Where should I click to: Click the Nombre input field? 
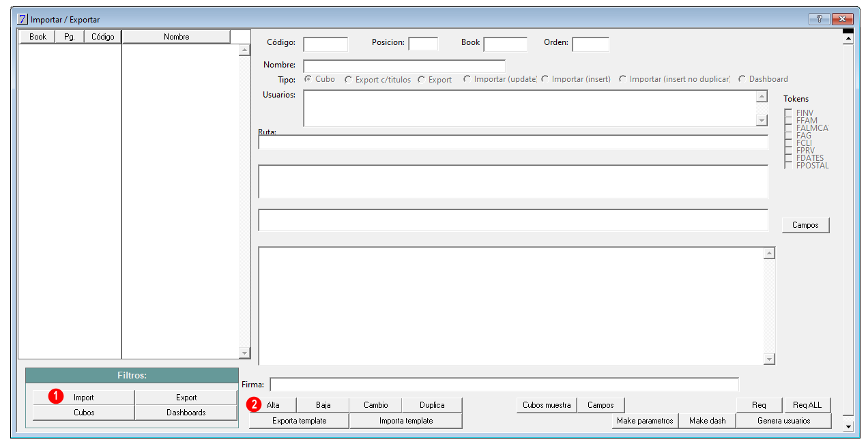(x=404, y=66)
